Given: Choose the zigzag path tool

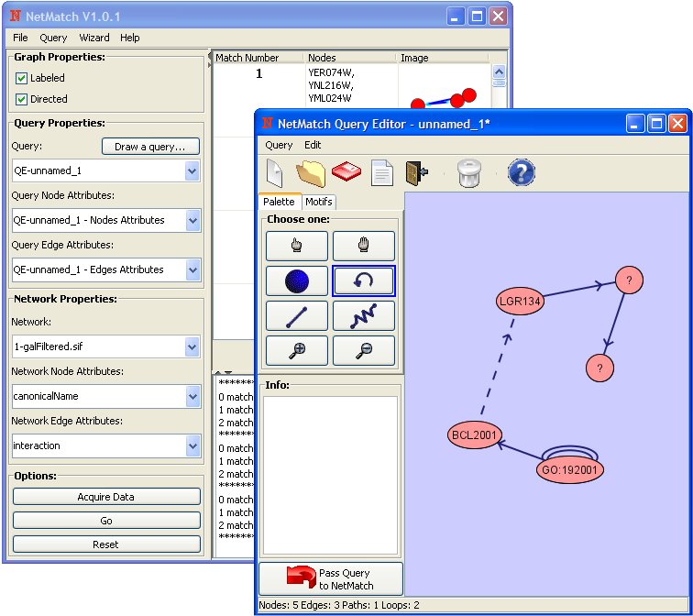Looking at the screenshot, I should [363, 316].
